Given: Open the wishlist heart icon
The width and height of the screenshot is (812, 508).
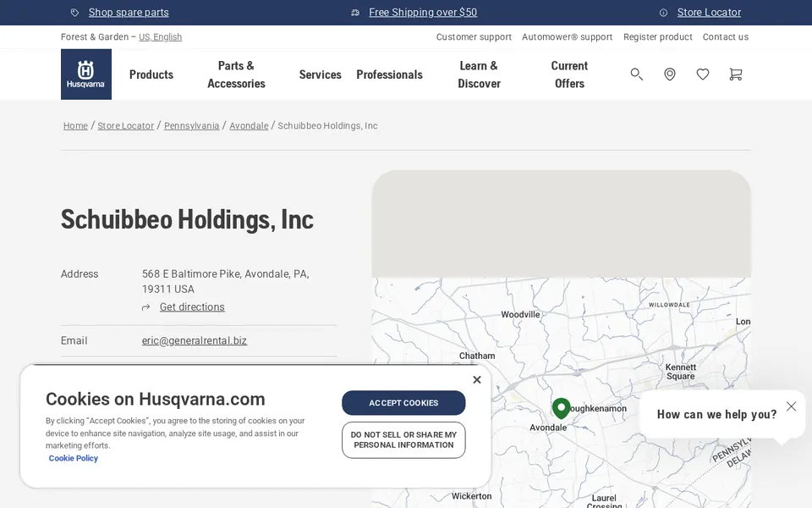Looking at the screenshot, I should click(703, 75).
